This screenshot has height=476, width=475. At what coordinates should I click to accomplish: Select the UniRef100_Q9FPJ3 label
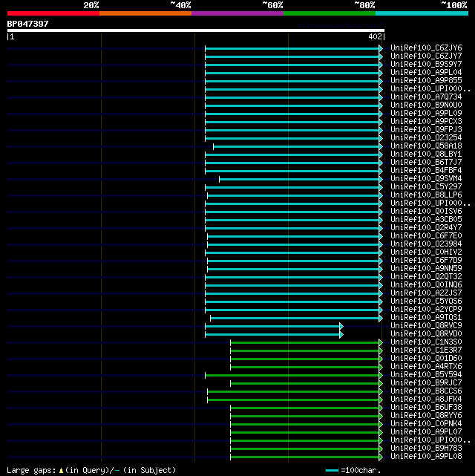(x=426, y=130)
